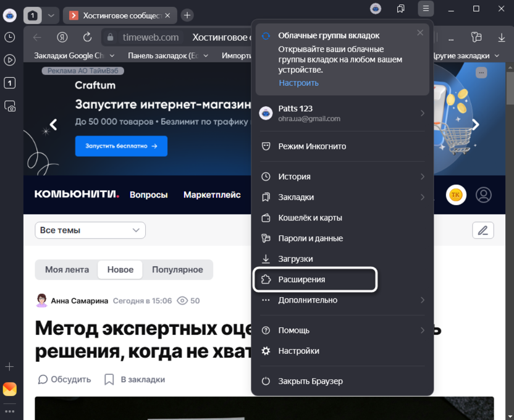The height and width of the screenshot is (420, 514).
Task: Open the Все темы dropdown
Action: click(90, 230)
